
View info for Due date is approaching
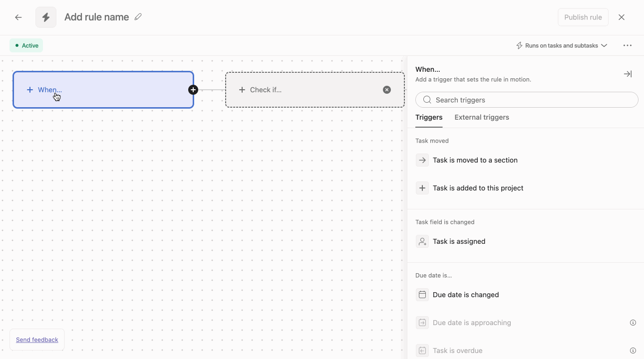coord(633,323)
